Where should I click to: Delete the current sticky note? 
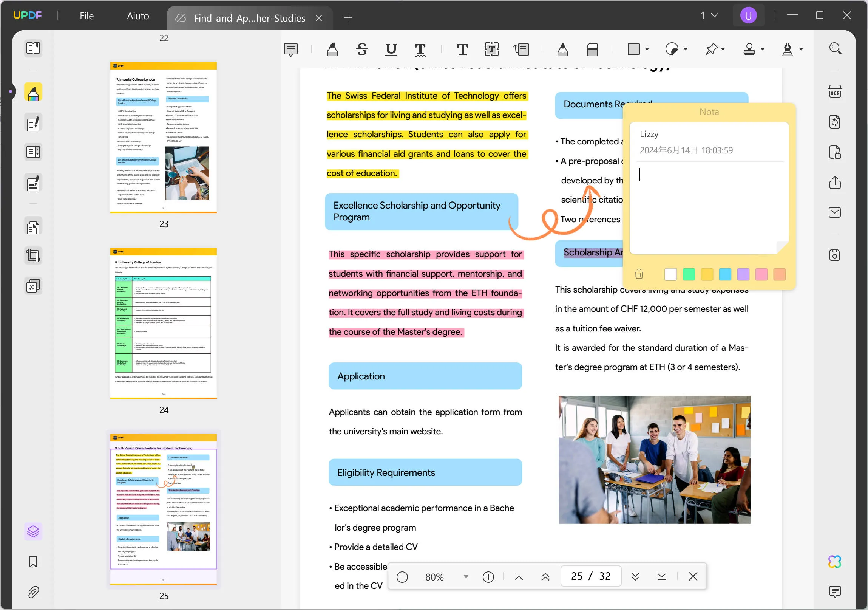click(638, 273)
